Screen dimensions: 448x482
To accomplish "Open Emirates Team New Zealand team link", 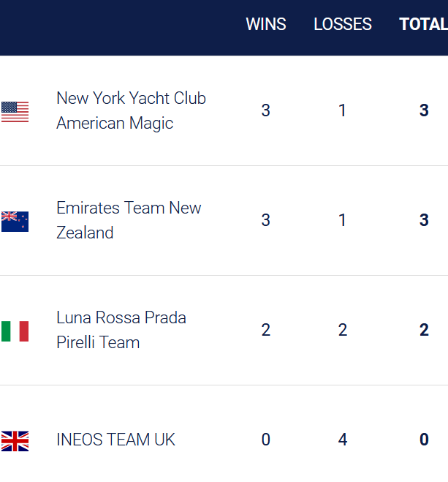I will [129, 220].
